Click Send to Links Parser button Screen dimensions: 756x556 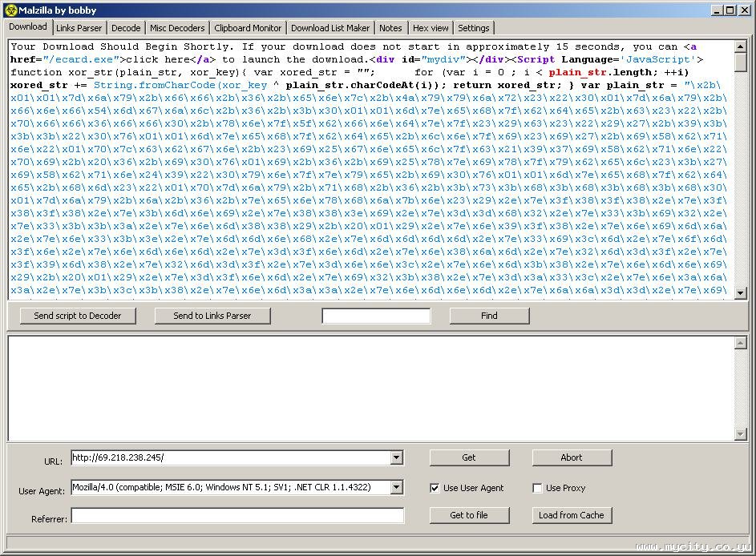point(212,316)
